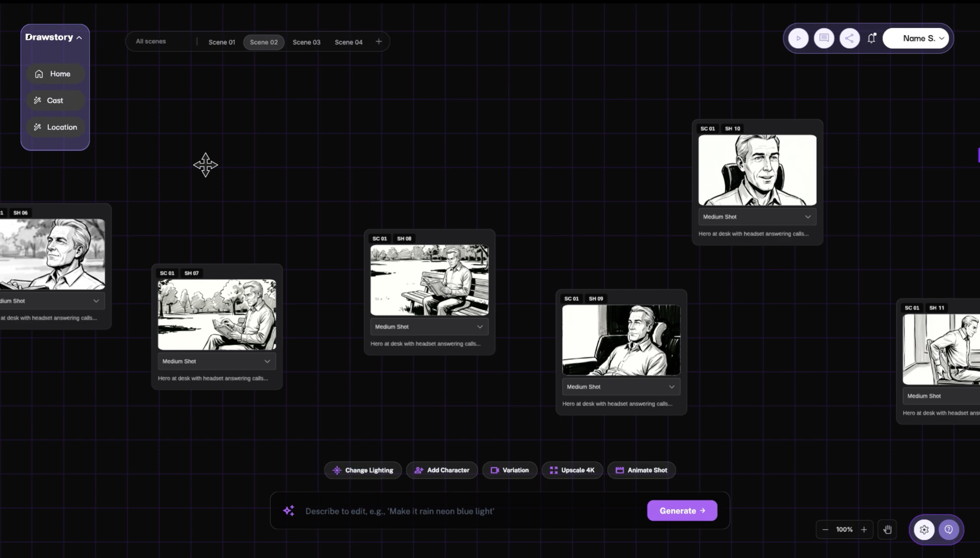The image size is (980, 558).
Task: Click the Animate Shot clapperboard icon
Action: click(620, 470)
